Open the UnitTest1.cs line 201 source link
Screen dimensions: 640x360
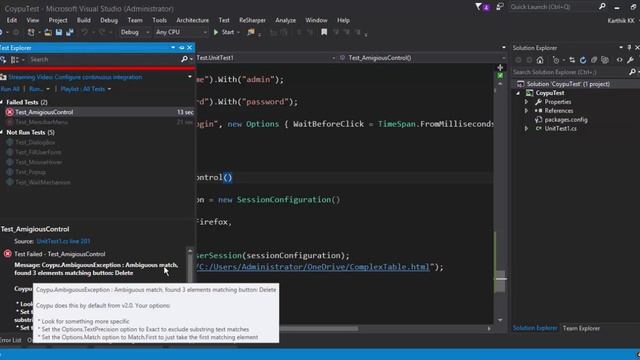(63, 241)
